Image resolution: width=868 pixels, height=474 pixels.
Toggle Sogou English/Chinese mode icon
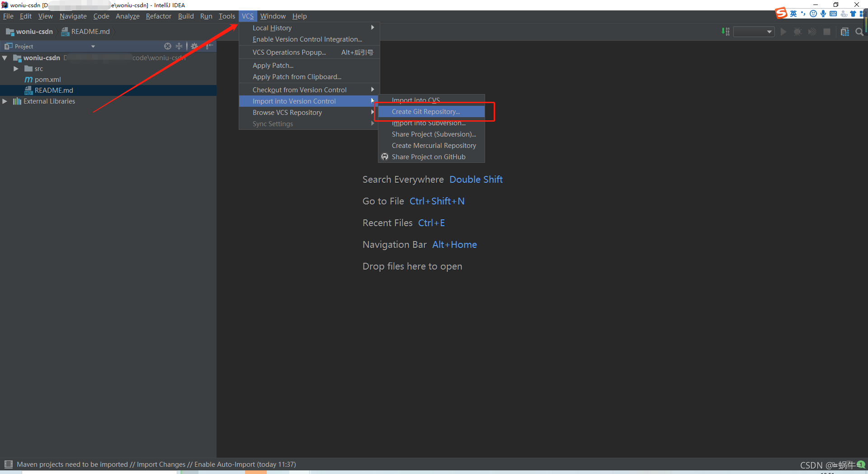point(793,14)
